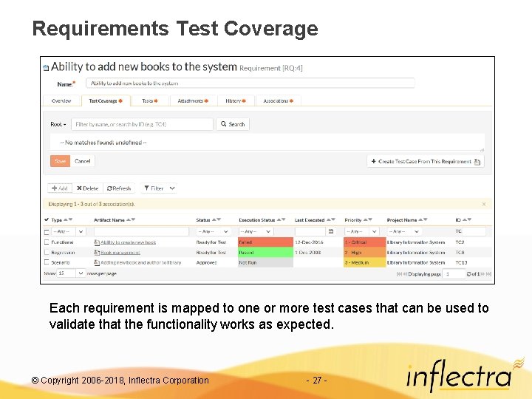Switch to the Overview tab
The width and height of the screenshot is (532, 399).
tap(61, 100)
